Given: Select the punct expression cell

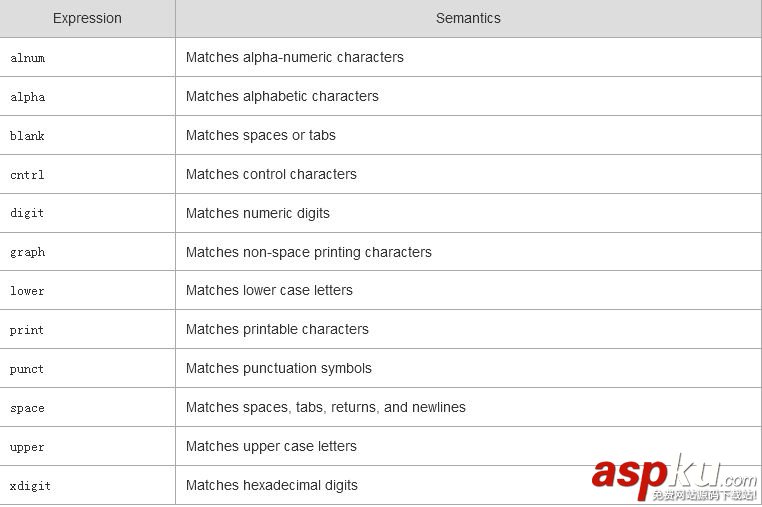Looking at the screenshot, I should [x=28, y=369].
